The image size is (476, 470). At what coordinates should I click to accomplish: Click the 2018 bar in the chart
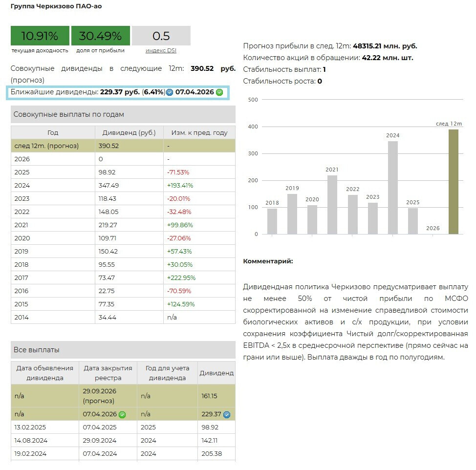pyautogui.click(x=272, y=221)
